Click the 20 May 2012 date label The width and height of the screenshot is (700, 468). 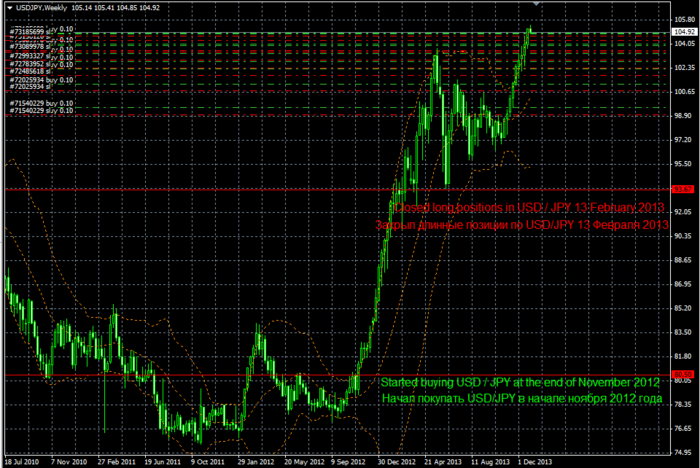[304, 462]
